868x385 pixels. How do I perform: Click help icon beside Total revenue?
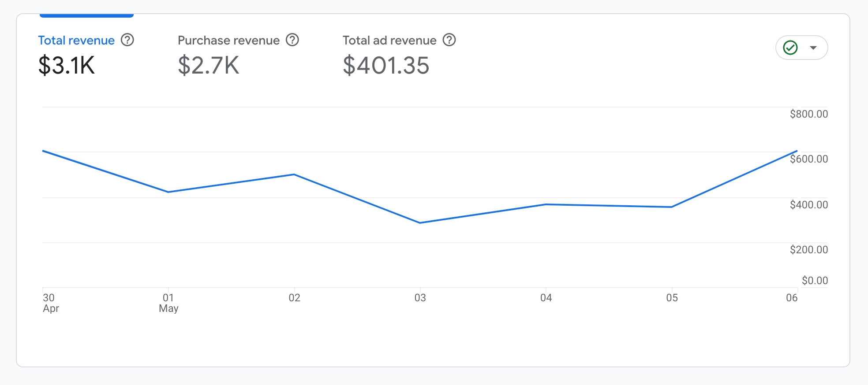(x=127, y=40)
